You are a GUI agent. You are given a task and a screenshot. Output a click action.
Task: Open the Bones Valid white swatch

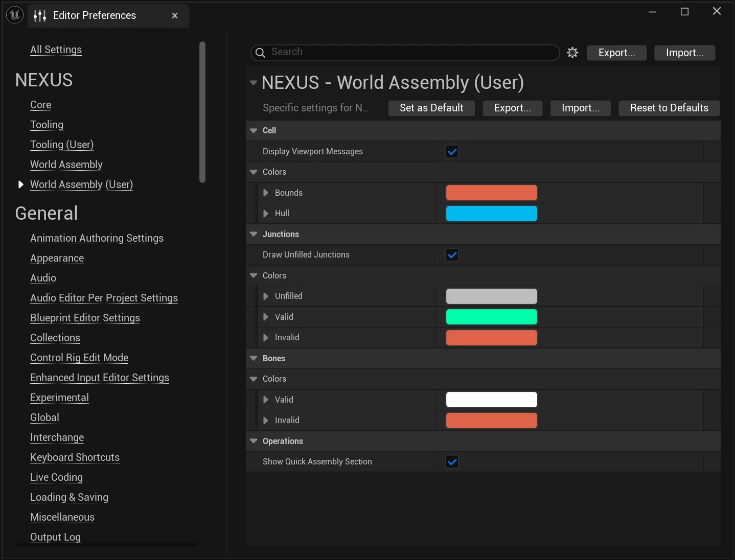(x=492, y=400)
